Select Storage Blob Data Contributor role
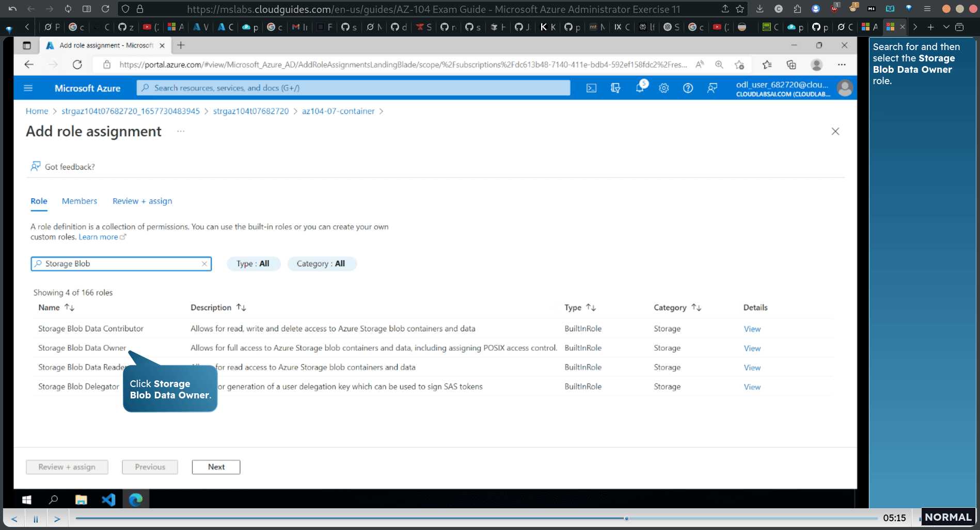This screenshot has width=980, height=530. tap(91, 329)
